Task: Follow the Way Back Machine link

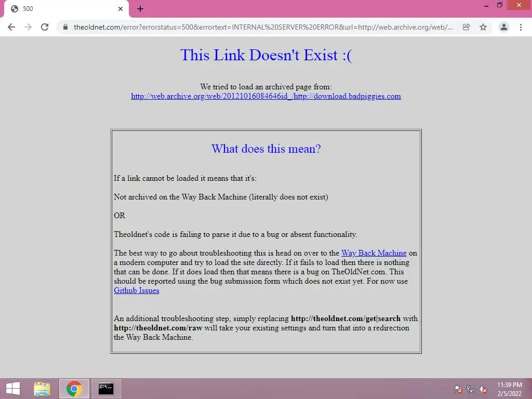Action: [x=374, y=253]
